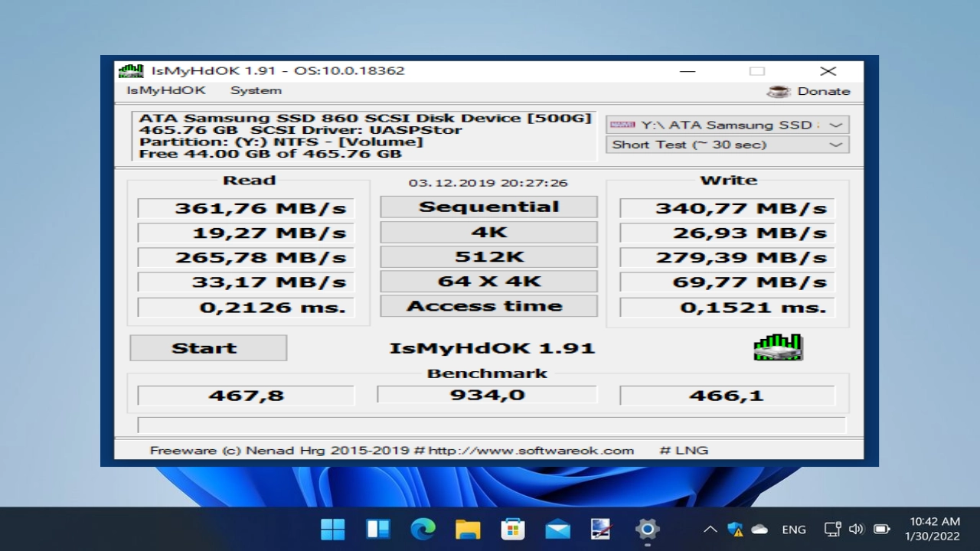The height and width of the screenshot is (551, 980).
Task: Start the benchmark with the Start button
Action: [x=208, y=347]
